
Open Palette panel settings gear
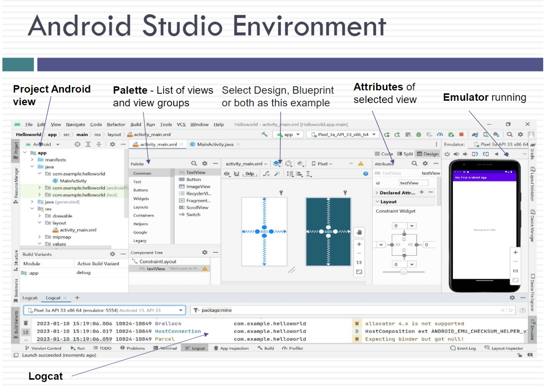[205, 163]
